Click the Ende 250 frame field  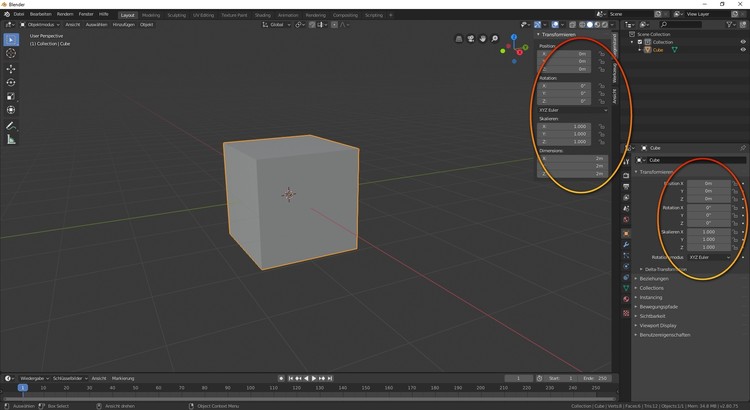pyautogui.click(x=596, y=378)
